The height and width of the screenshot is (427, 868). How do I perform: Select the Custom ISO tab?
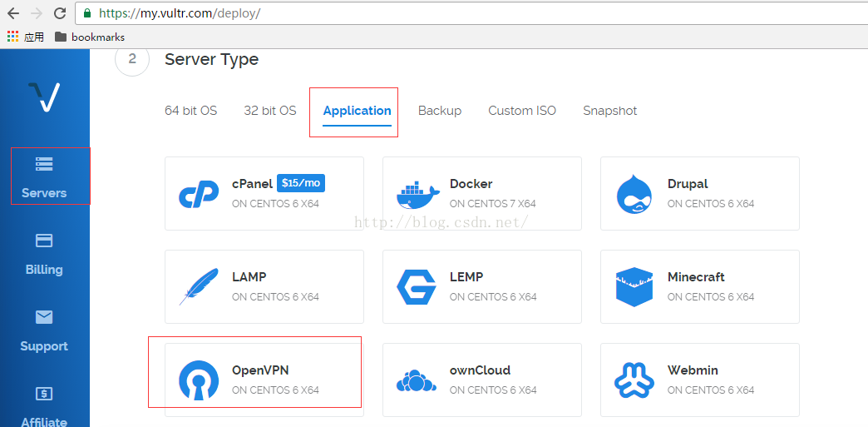pos(521,111)
